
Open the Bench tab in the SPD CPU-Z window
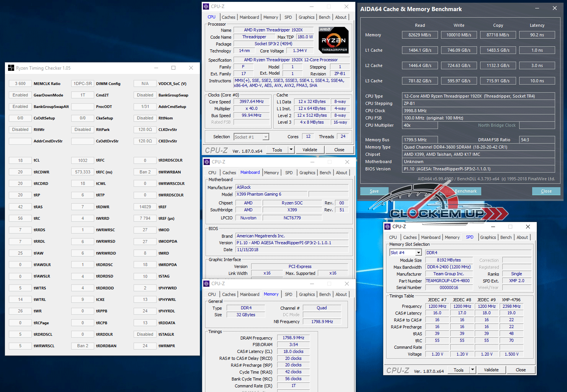(x=506, y=237)
